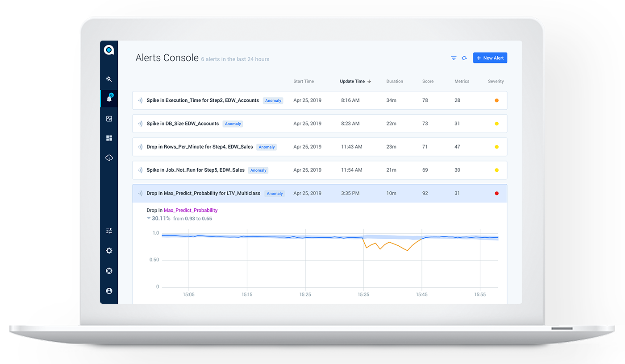
Task: Click the refresh alerts icon
Action: pyautogui.click(x=464, y=58)
